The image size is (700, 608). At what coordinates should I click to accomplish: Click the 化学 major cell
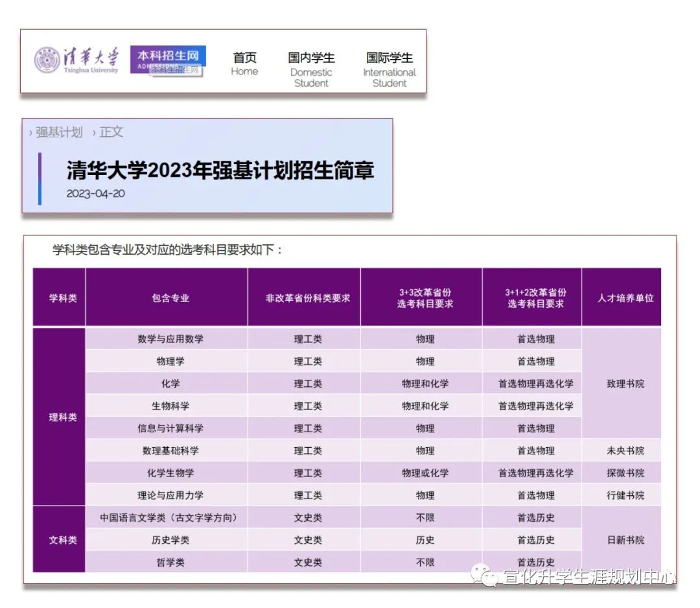[166, 384]
